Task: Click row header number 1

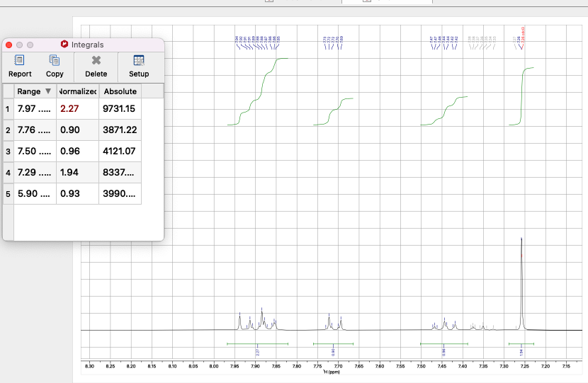Action: 8,109
